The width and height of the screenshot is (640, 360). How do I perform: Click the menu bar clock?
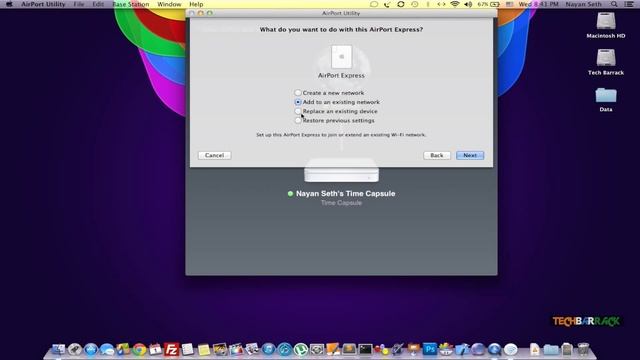coord(539,4)
